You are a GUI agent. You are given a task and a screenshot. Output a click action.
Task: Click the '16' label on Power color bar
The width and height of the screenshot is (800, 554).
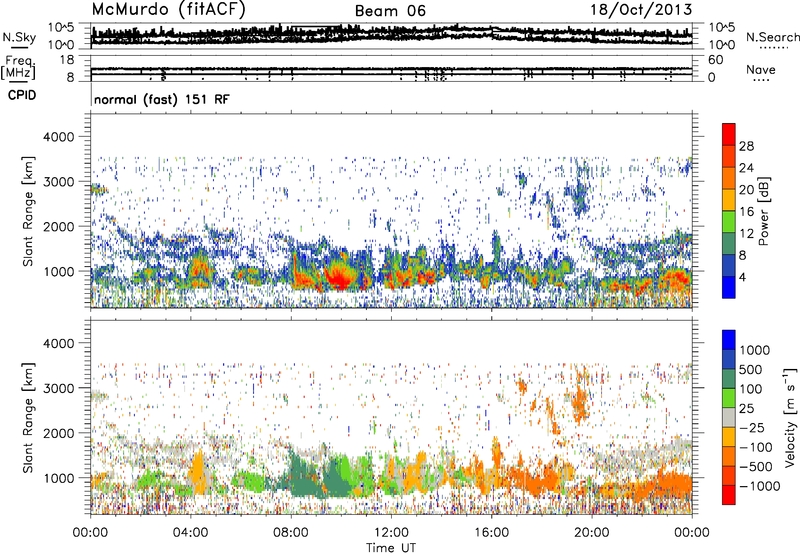pos(746,212)
